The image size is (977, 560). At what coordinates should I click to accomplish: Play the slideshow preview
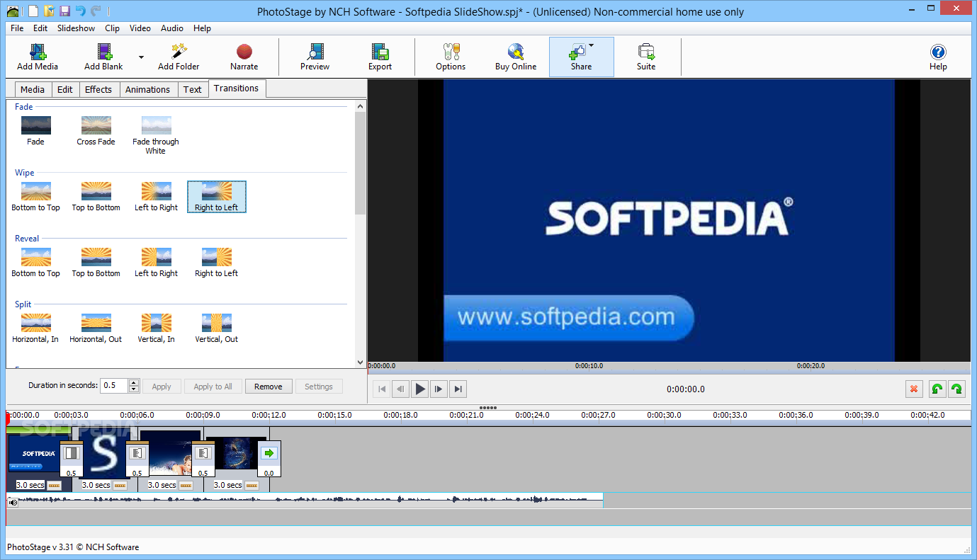pyautogui.click(x=420, y=389)
